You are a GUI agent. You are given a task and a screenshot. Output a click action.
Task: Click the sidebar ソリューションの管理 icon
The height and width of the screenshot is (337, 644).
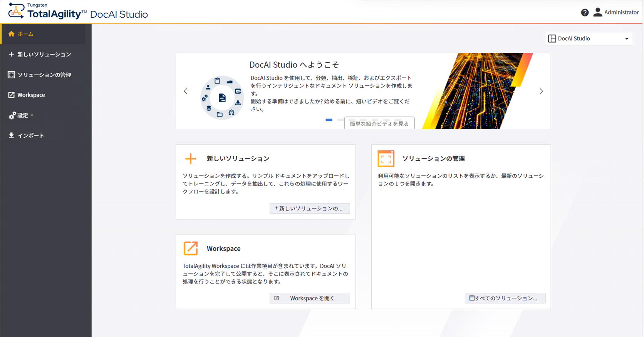[11, 75]
